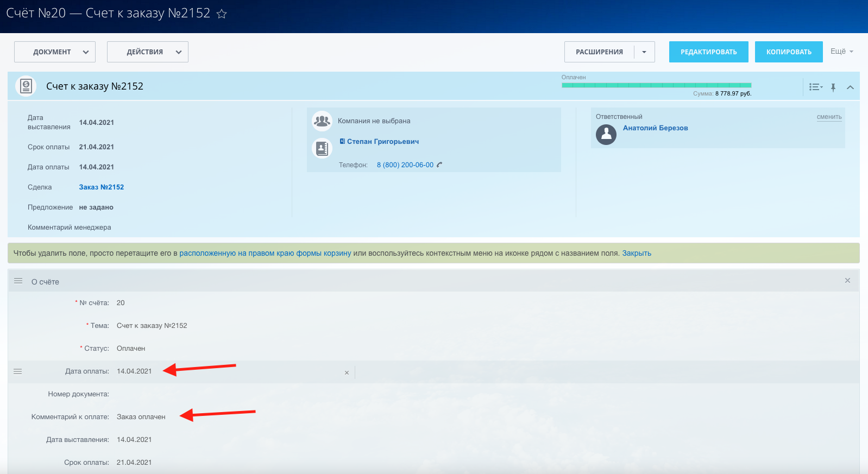
Task: Click the КОПИРОВАТЬ button
Action: pyautogui.click(x=789, y=52)
